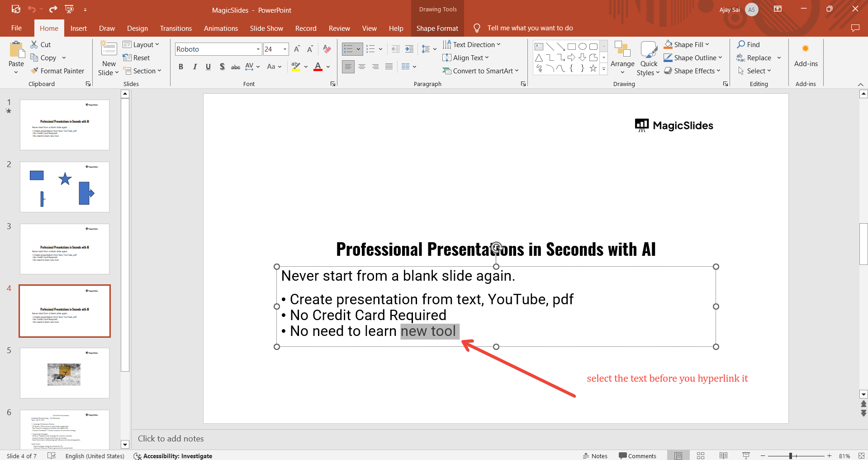The height and width of the screenshot is (460, 868).
Task: Click the Replace button
Action: coord(754,57)
